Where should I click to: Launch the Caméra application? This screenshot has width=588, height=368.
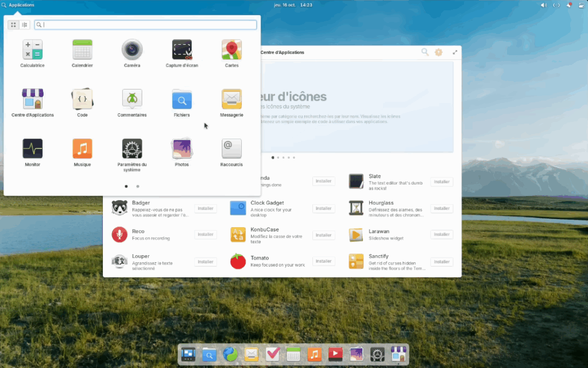132,51
